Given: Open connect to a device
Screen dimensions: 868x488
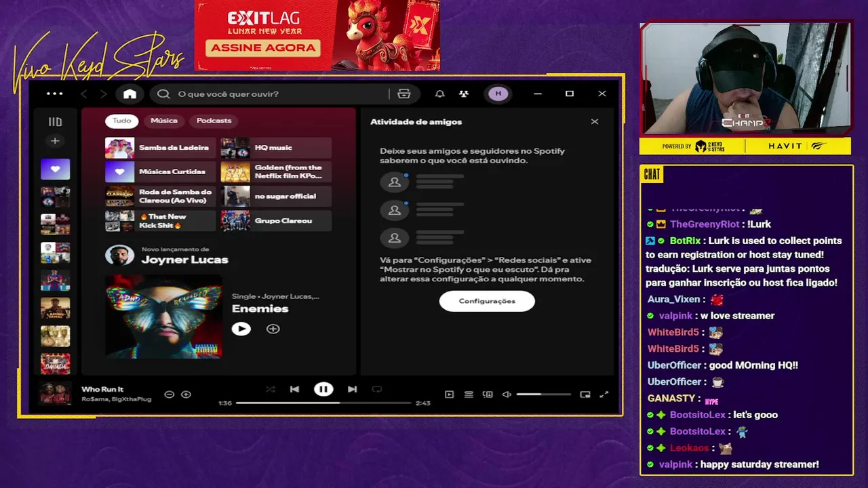Looking at the screenshot, I should click(x=488, y=394).
